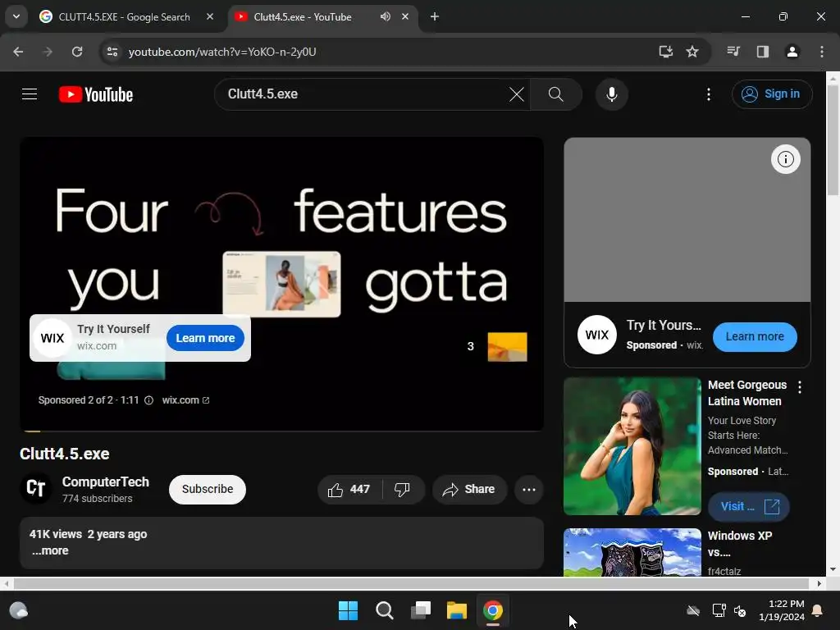
Task: Dislike the Clutt4.5.exe video
Action: pyautogui.click(x=402, y=489)
